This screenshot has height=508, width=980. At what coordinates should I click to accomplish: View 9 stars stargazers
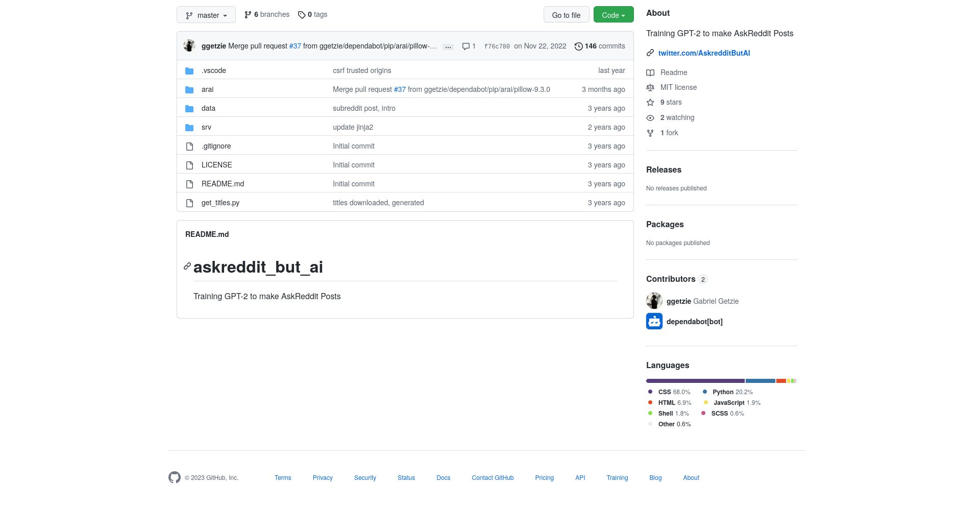tap(671, 102)
